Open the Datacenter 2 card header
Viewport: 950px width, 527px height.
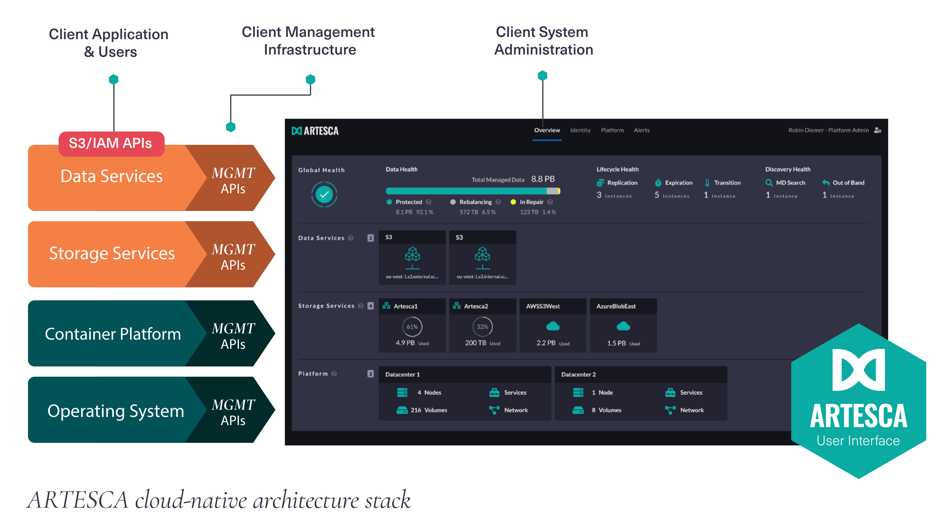click(x=640, y=374)
